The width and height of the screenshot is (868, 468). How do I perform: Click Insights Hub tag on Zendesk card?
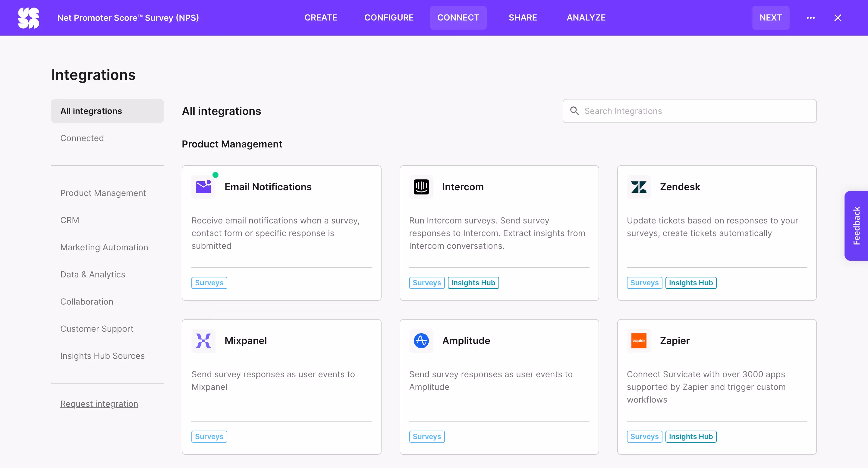click(691, 283)
